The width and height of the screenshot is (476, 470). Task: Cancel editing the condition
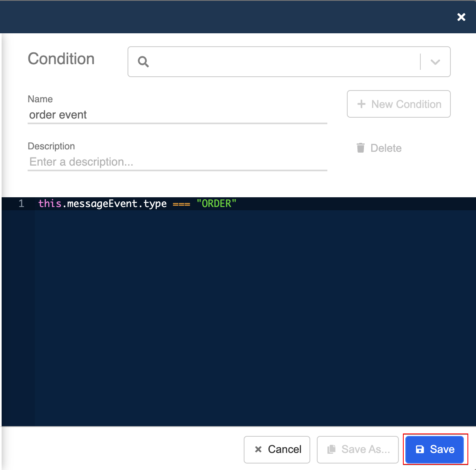(x=277, y=449)
